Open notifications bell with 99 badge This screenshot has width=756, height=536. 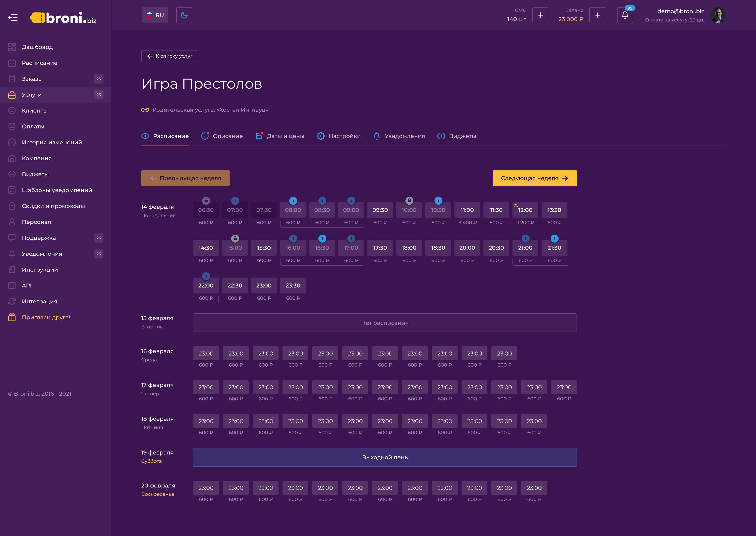pos(625,15)
